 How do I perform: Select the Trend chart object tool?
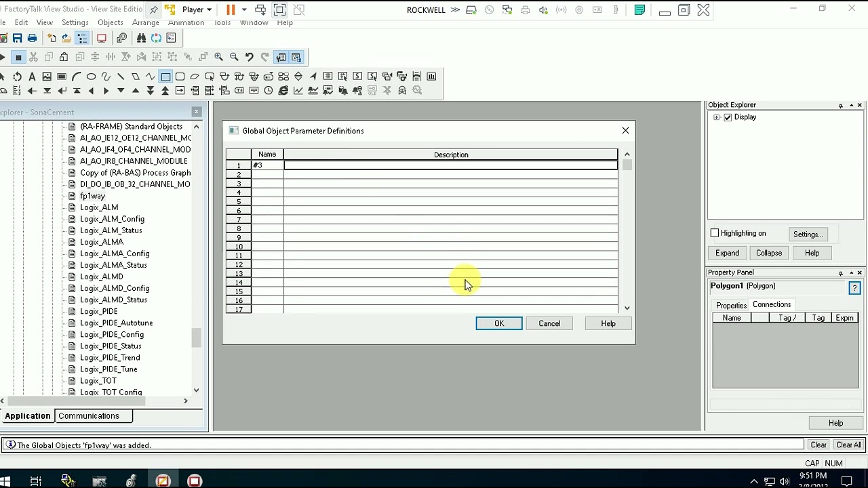coord(298,90)
